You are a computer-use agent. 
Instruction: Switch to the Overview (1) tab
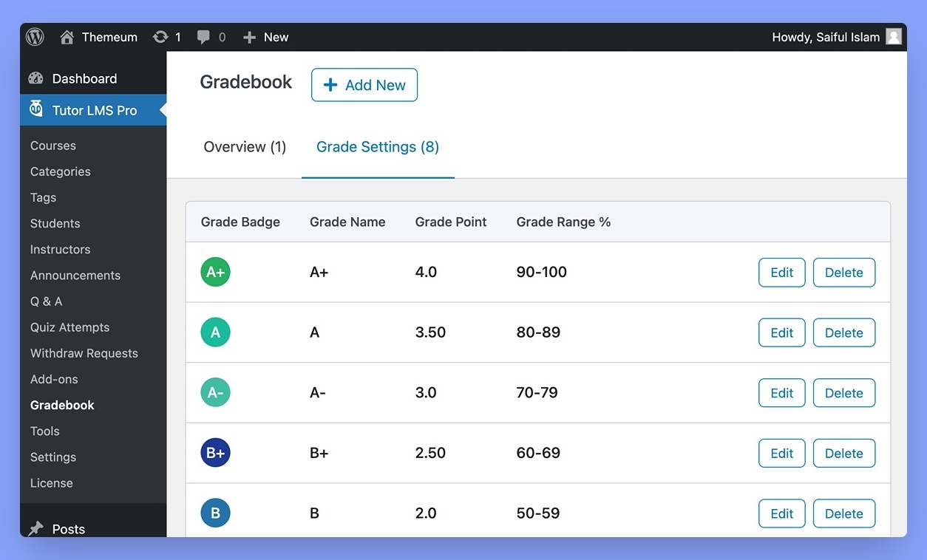pos(245,147)
